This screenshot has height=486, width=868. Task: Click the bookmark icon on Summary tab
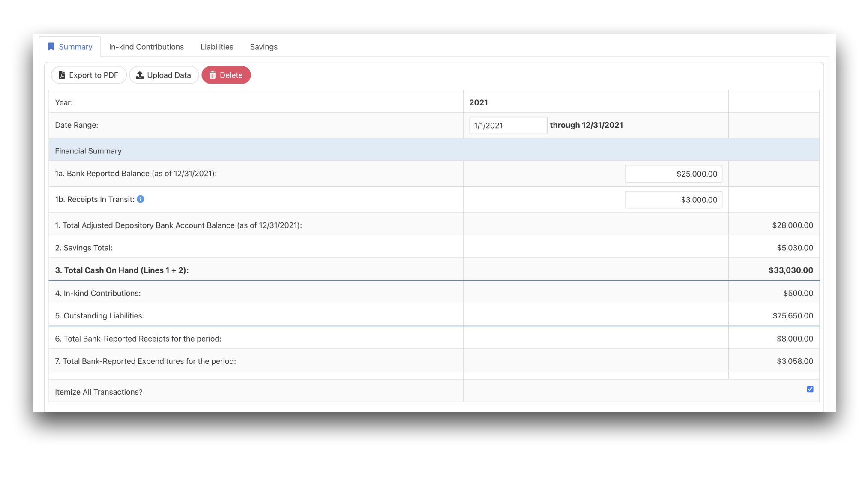(x=51, y=47)
